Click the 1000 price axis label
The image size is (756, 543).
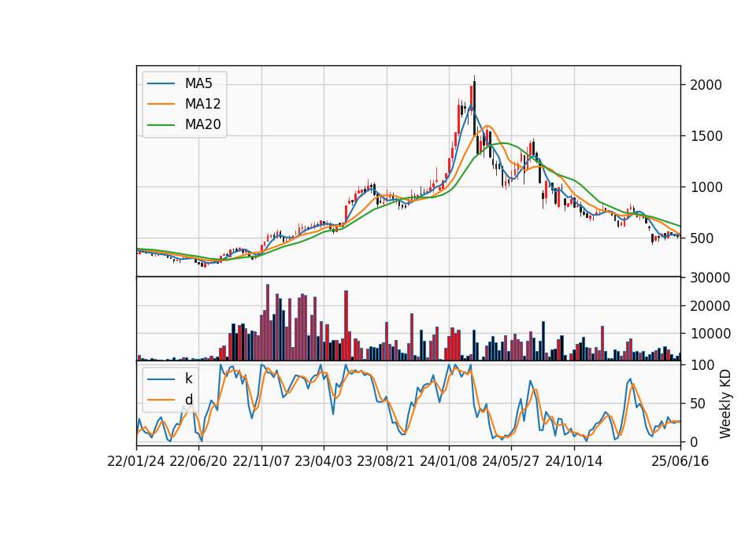click(706, 187)
